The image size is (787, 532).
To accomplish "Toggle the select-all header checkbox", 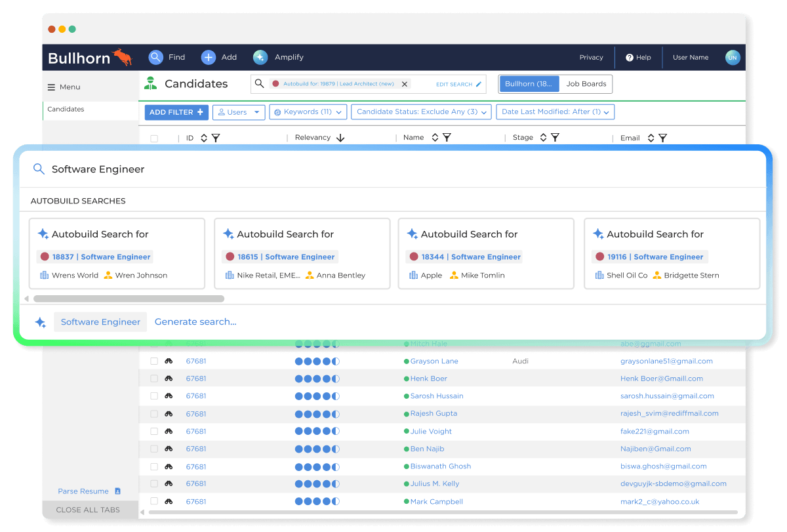I will pyautogui.click(x=154, y=138).
